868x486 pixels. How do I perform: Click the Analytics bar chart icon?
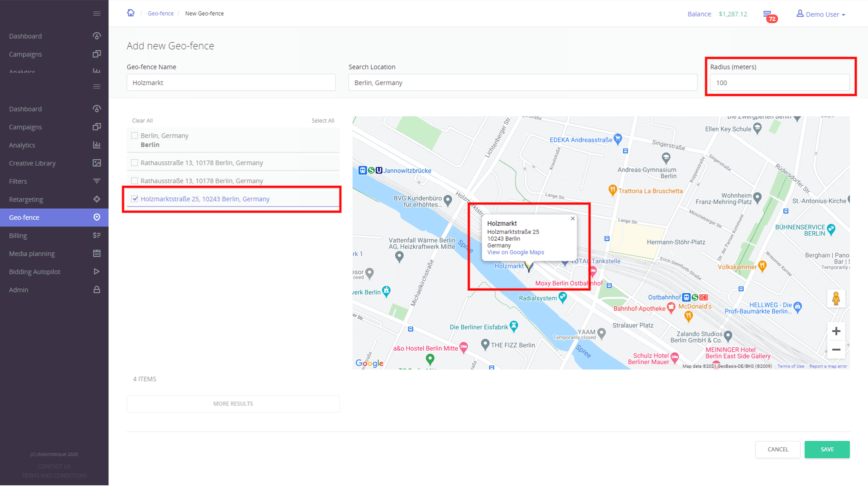tap(97, 145)
